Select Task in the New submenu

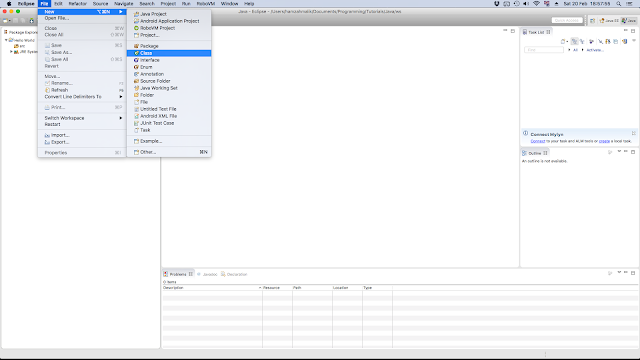click(169, 130)
